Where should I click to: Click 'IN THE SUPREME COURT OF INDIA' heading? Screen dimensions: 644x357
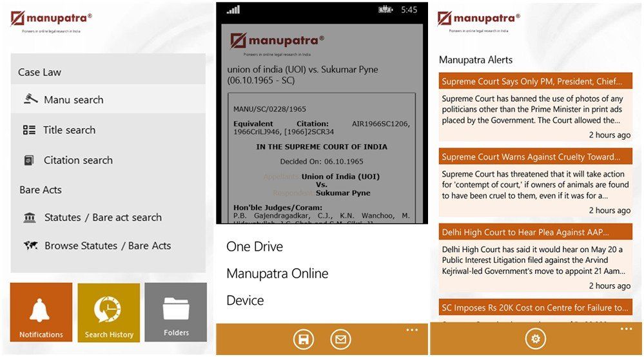[x=322, y=147]
